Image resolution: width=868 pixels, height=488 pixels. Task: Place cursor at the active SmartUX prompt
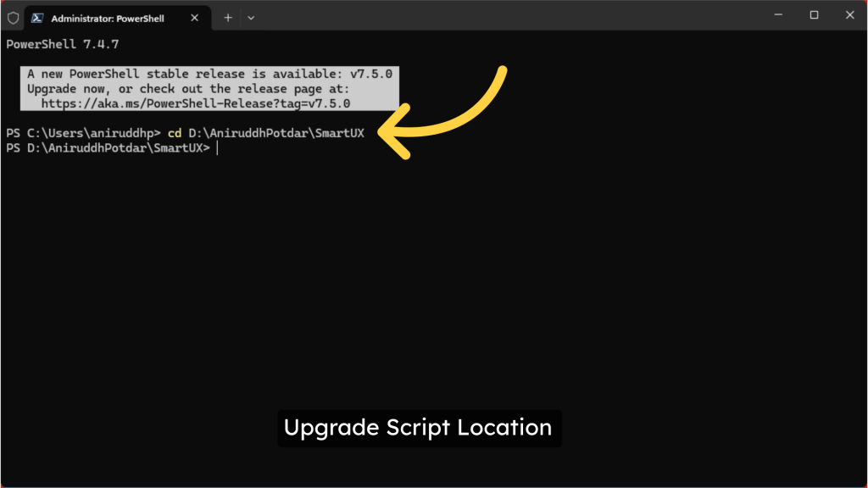click(217, 148)
